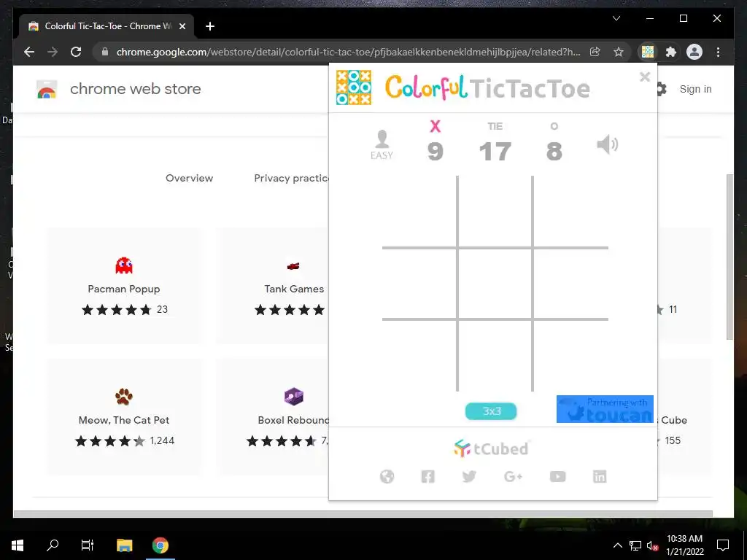Open the Google Plus icon

point(513,476)
